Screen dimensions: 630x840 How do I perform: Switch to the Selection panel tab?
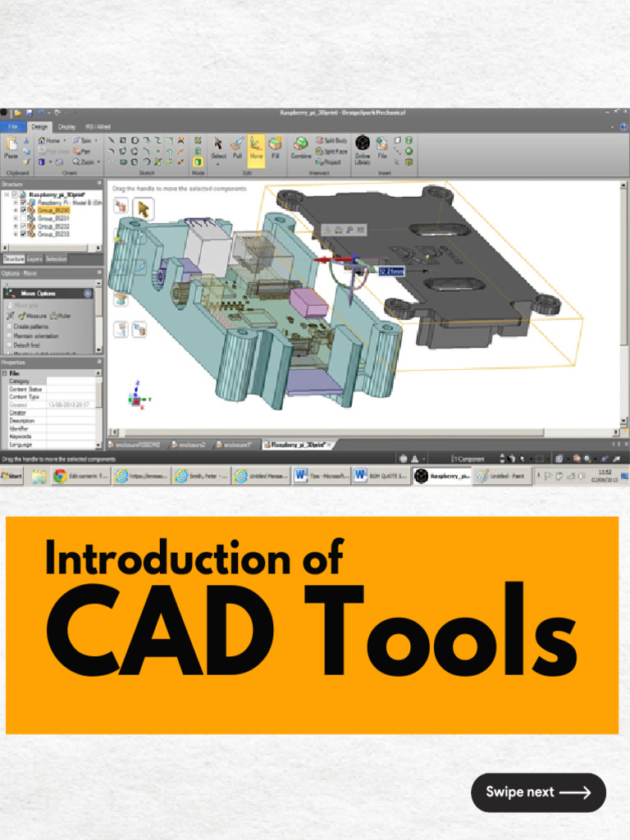[56, 258]
